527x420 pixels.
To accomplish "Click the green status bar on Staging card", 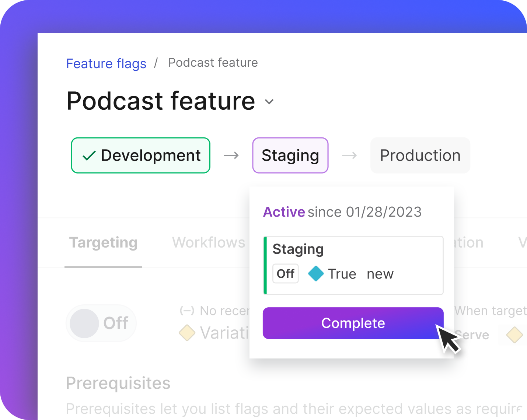I will click(265, 265).
